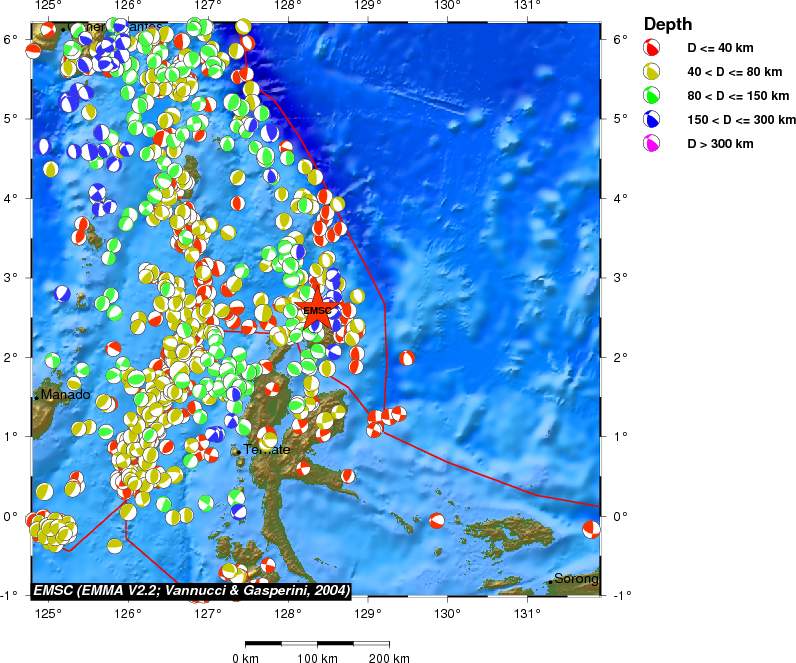Click the EMSC EMMA V2.2 credit caption
Screen dimensions: 796x663
pos(192,591)
